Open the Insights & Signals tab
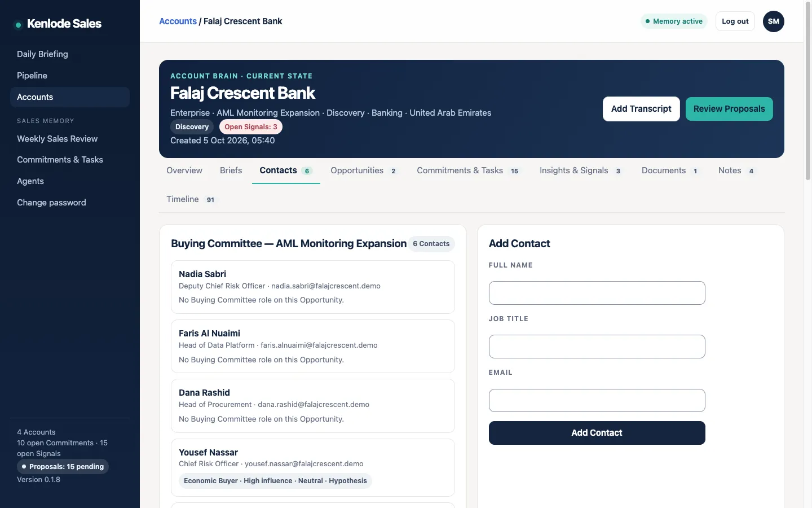Screen dimensions: 812x508 pyautogui.click(x=581, y=170)
